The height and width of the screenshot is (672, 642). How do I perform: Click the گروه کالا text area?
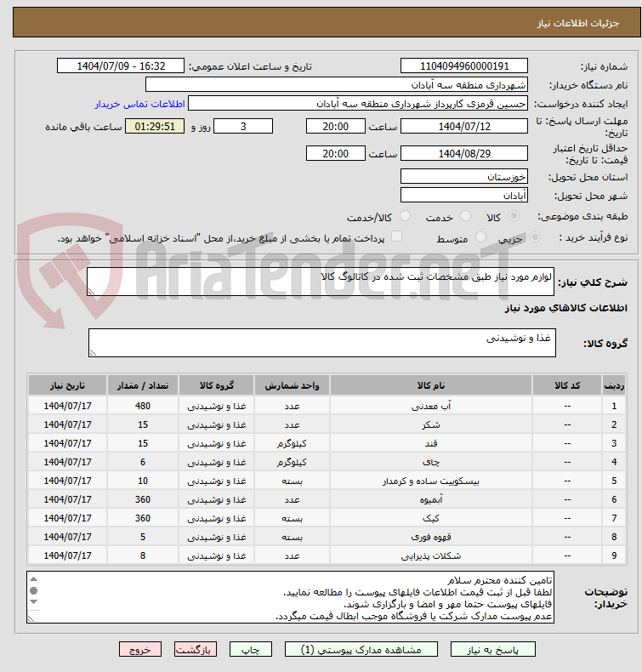click(322, 343)
